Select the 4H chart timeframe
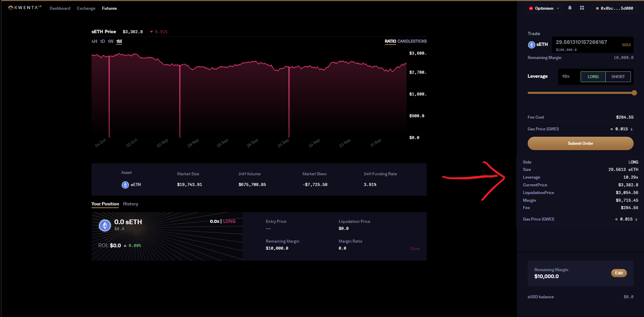The height and width of the screenshot is (317, 644). pos(94,42)
